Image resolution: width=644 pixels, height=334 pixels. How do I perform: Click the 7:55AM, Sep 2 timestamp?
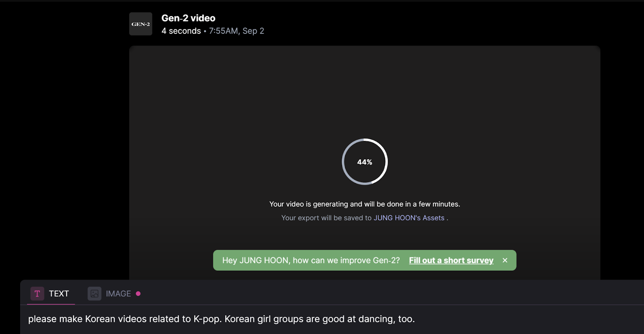237,31
